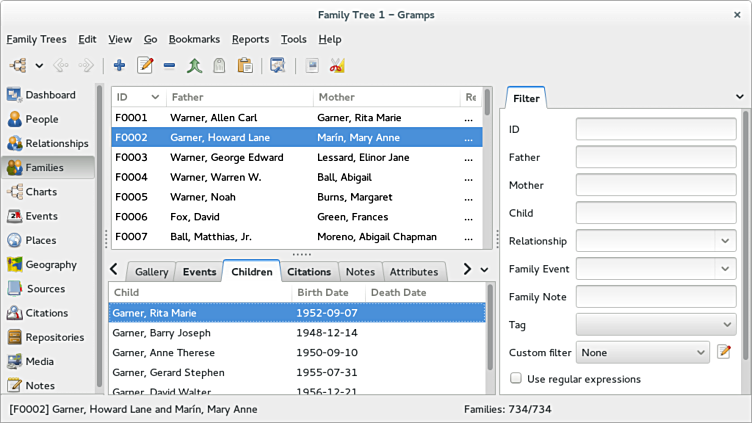Open the Reports menu
Screen dimensions: 752x423
point(250,39)
